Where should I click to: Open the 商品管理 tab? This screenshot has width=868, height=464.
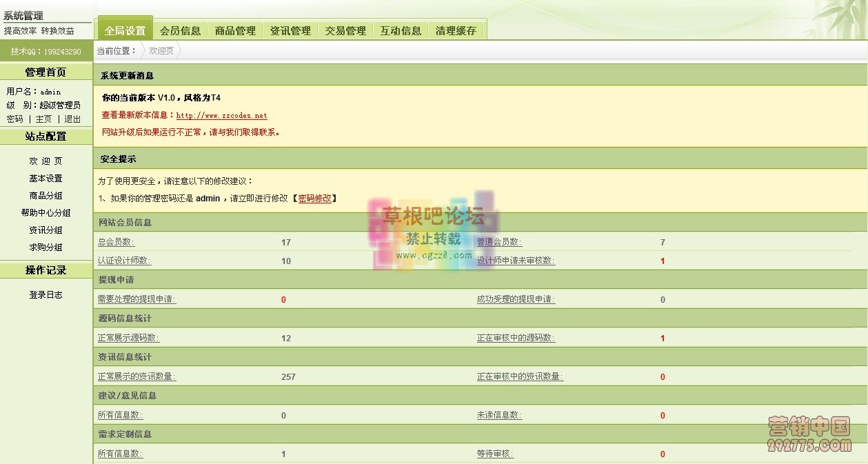click(236, 30)
